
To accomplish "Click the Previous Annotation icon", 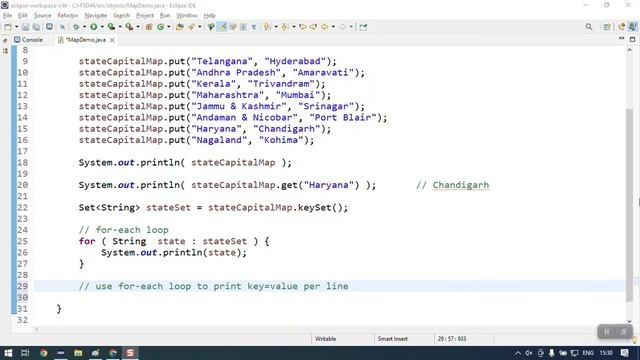I will (x=285, y=27).
